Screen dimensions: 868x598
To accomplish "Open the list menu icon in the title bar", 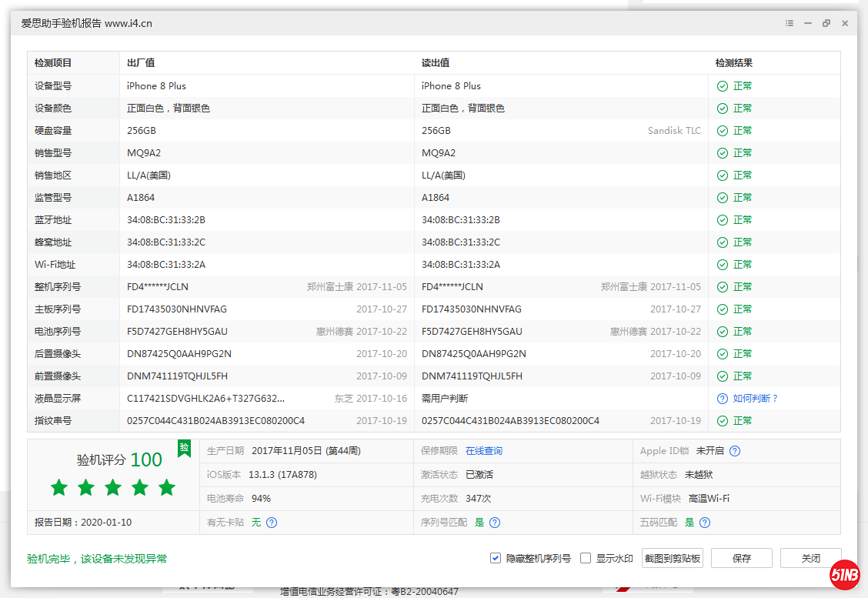I will 789,23.
